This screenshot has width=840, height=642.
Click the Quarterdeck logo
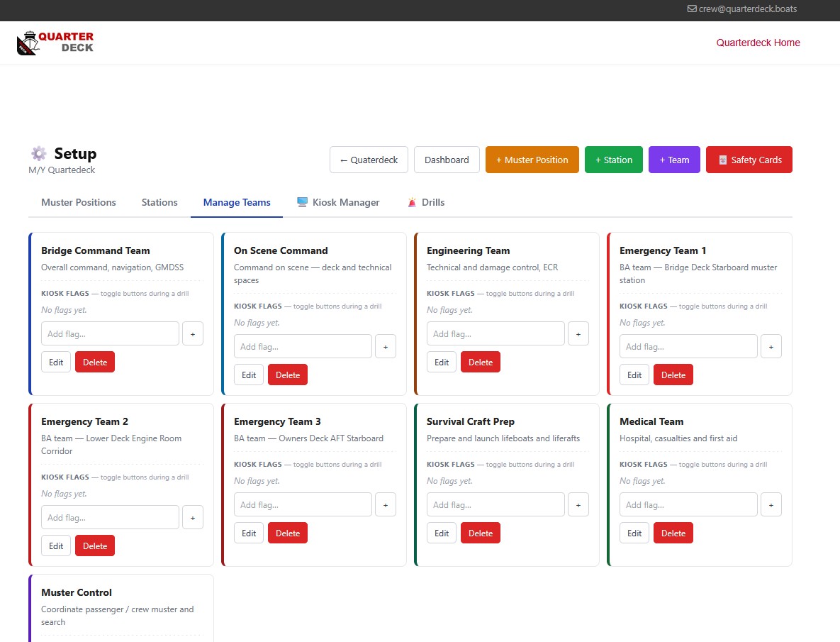click(x=55, y=43)
